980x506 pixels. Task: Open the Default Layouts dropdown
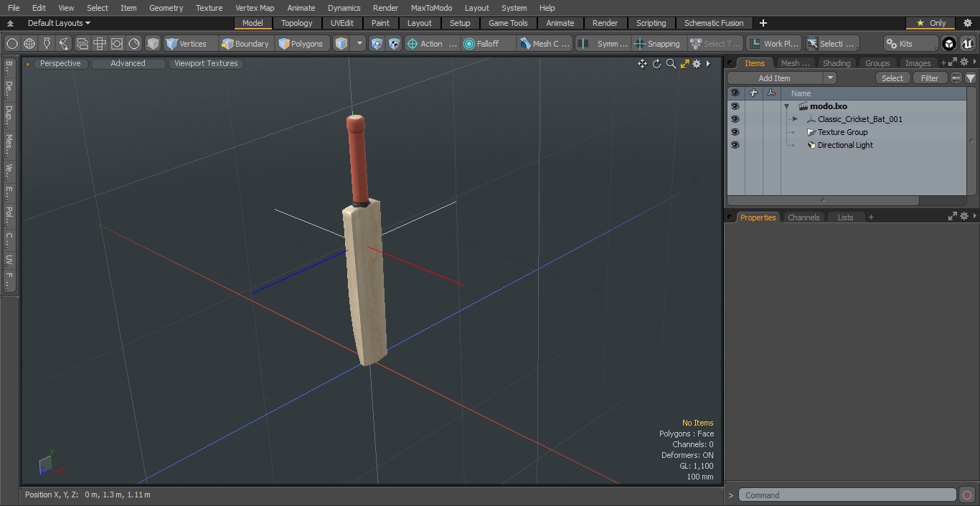(59, 23)
